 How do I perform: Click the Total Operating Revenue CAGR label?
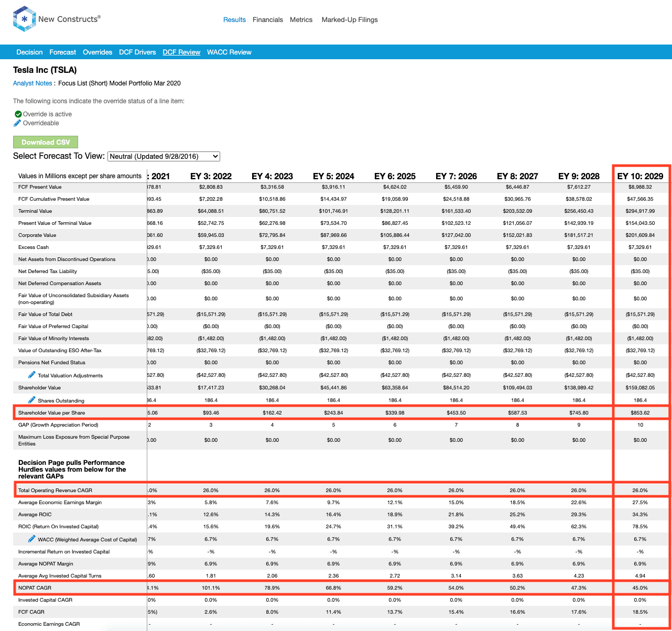click(x=55, y=491)
